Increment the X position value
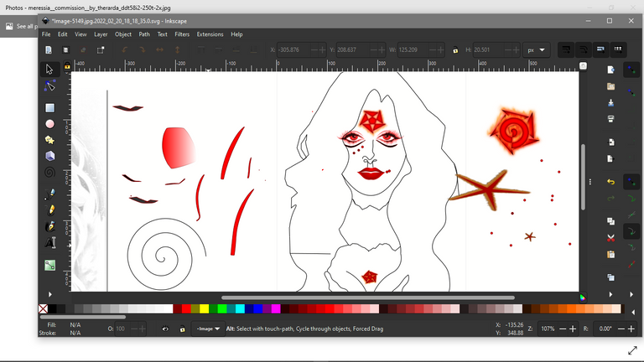The image size is (644, 362). (322, 50)
